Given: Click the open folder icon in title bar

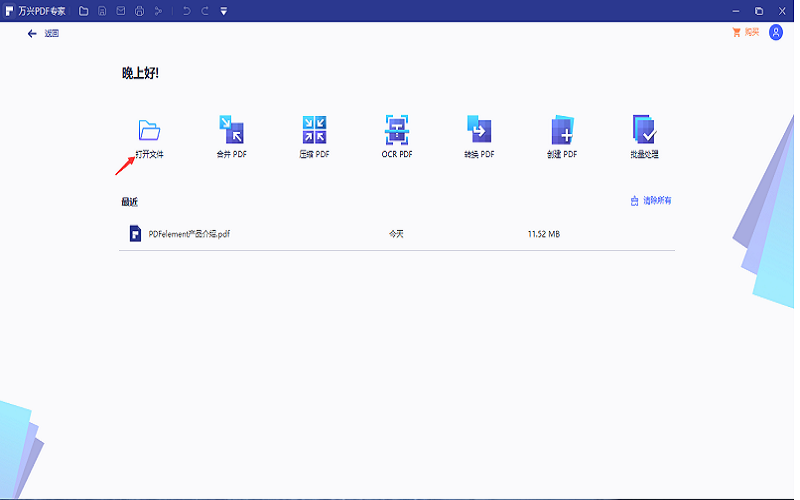Looking at the screenshot, I should click(84, 11).
